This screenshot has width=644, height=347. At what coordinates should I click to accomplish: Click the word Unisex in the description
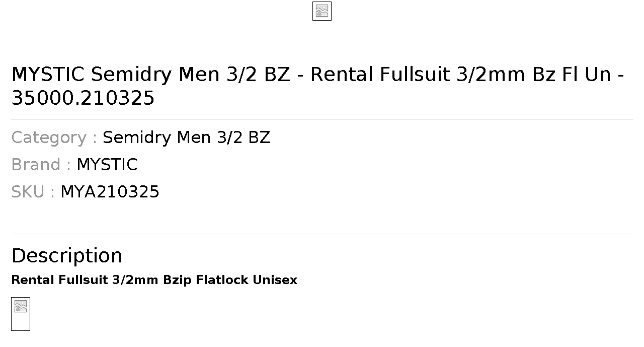275,280
